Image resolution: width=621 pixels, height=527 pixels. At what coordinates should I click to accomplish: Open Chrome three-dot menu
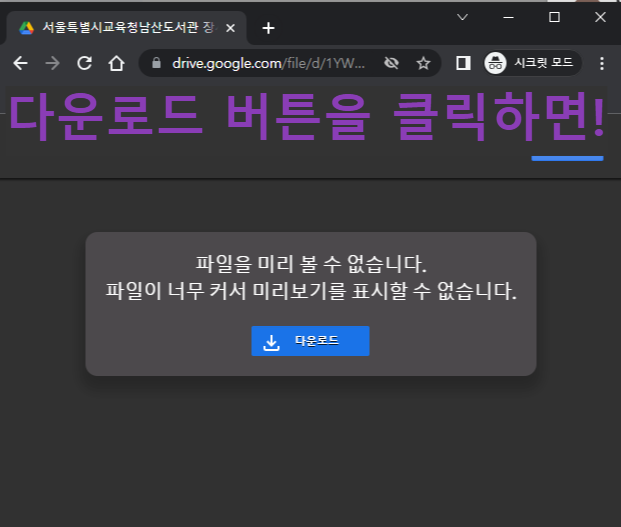[x=602, y=63]
